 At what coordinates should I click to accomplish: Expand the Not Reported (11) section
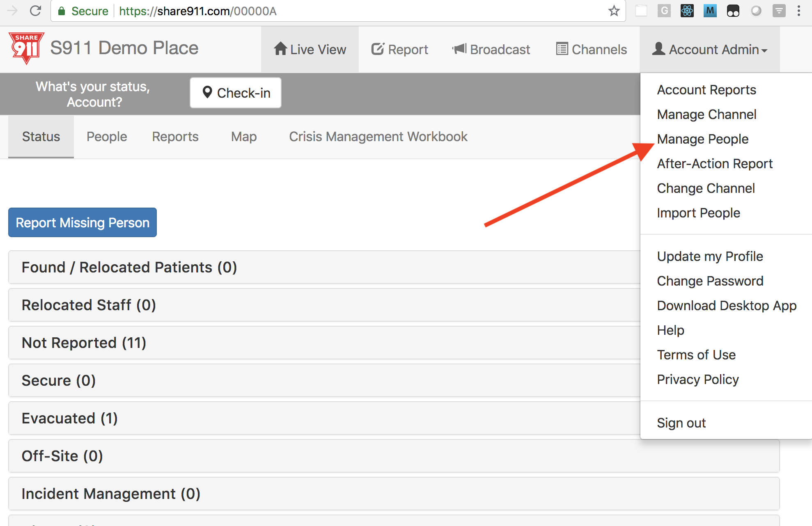pos(324,343)
